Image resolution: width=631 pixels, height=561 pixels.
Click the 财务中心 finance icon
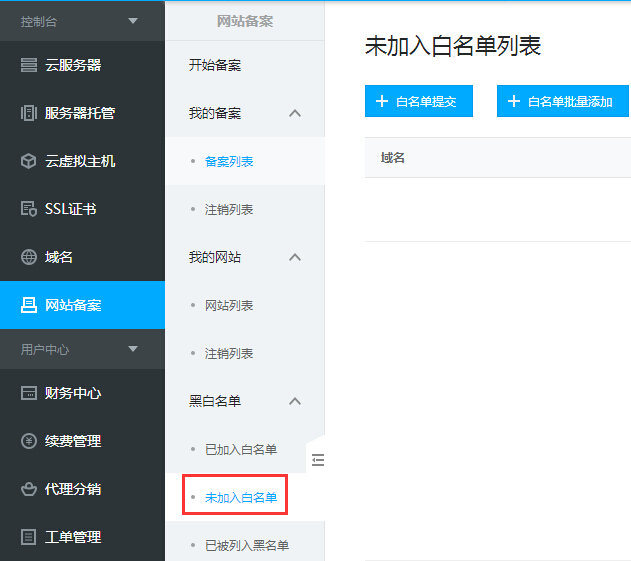(x=29, y=393)
